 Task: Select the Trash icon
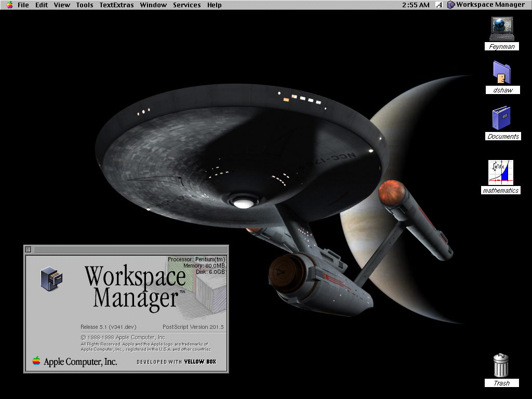click(501, 365)
